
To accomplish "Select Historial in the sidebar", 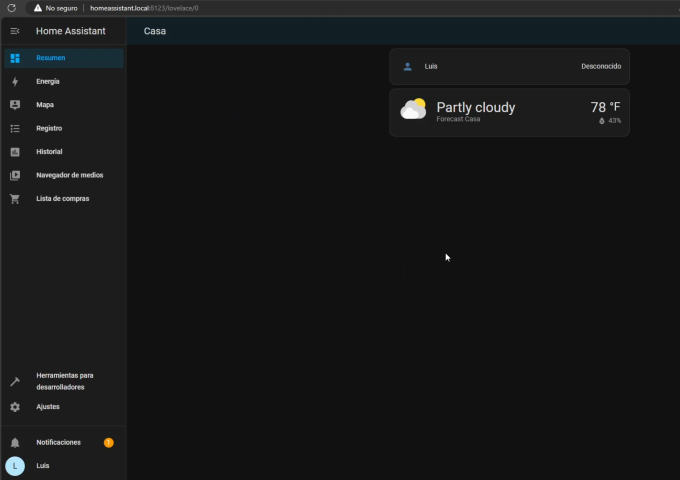I will coord(64,152).
